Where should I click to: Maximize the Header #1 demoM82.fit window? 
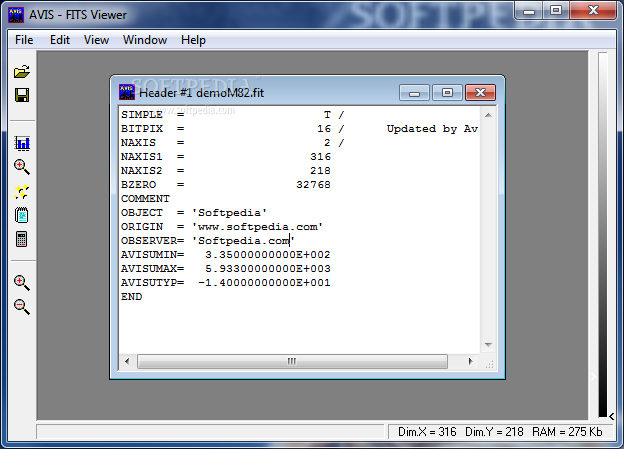pyautogui.click(x=447, y=93)
